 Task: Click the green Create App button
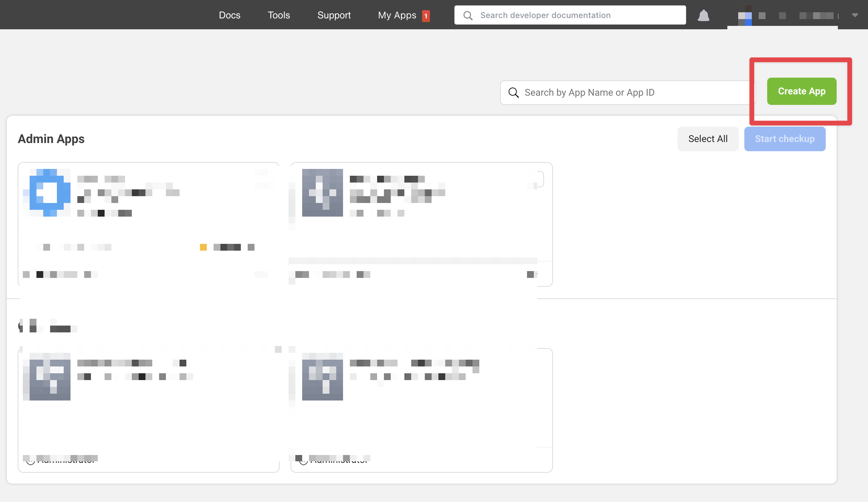[802, 91]
